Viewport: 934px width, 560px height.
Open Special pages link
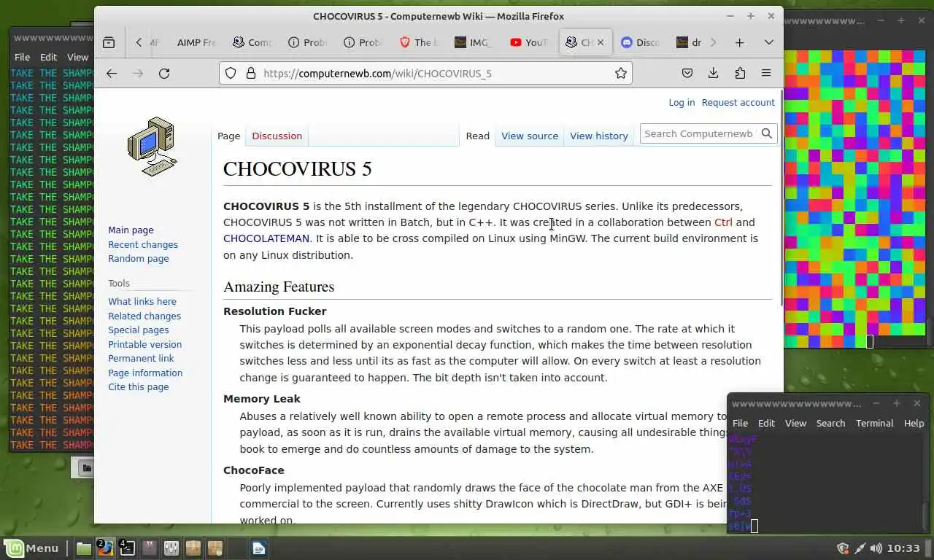coord(139,330)
